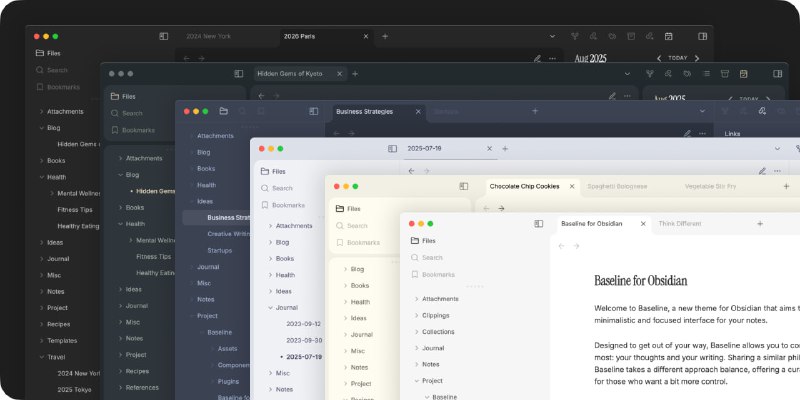Toggle the left sidebar in the Chocolate Chip Cookies window
800x400 pixels.
[464, 186]
